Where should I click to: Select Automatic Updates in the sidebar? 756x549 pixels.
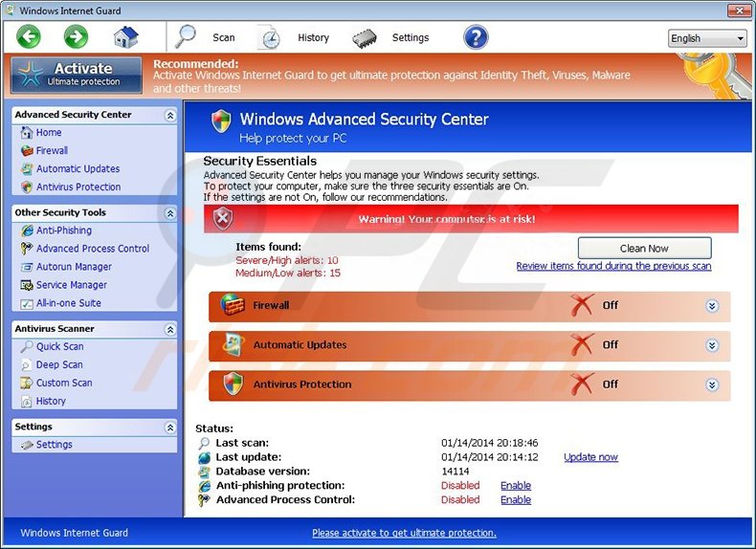click(78, 168)
